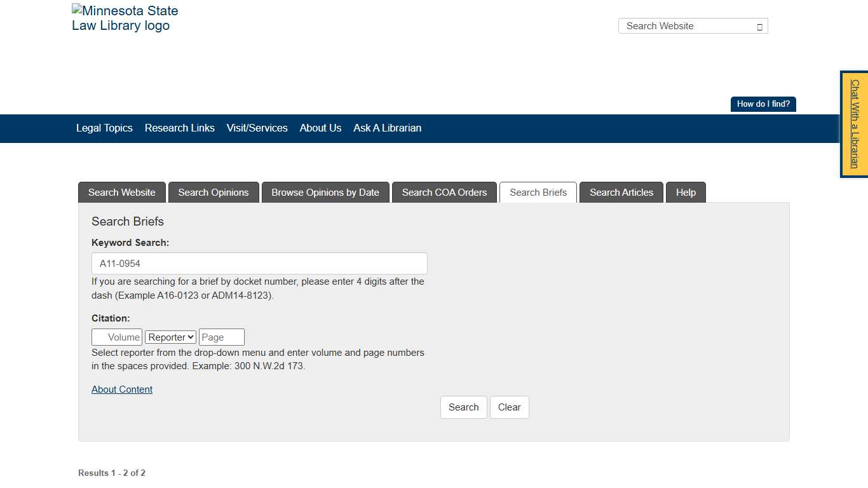Open the Help tab
Image resolution: width=868 pixels, height=488 pixels.
(686, 193)
